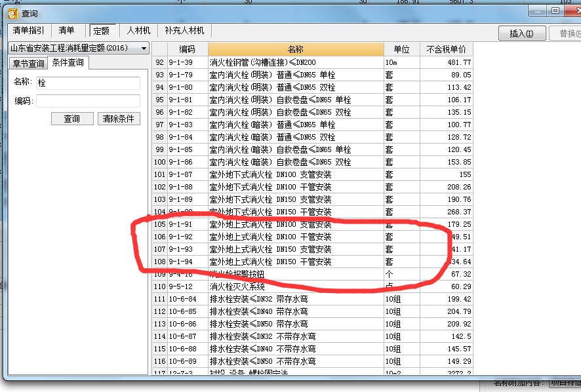Select row 9-1-85 暗装 自救卷盘 单栓
Screen dimensions: 581x392
click(x=313, y=149)
